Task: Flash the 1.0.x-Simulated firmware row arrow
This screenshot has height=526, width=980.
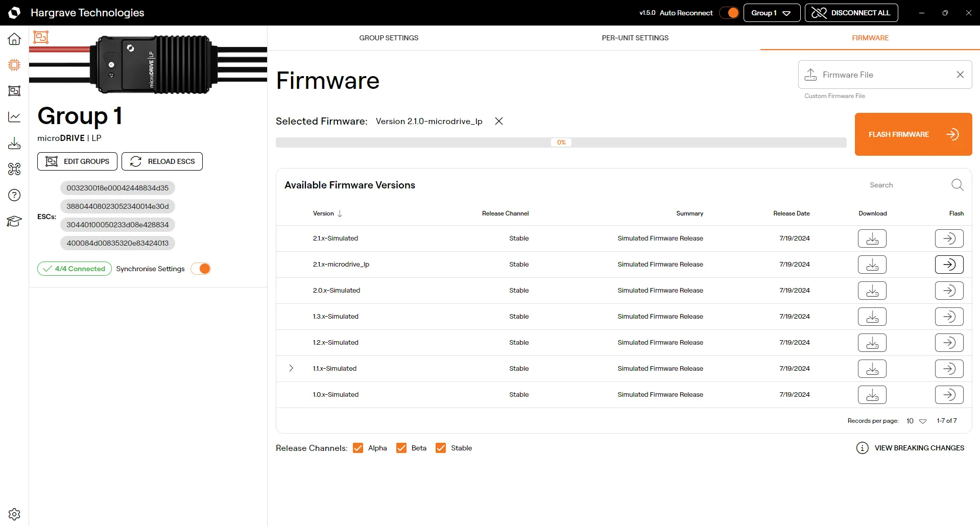Action: pyautogui.click(x=949, y=395)
